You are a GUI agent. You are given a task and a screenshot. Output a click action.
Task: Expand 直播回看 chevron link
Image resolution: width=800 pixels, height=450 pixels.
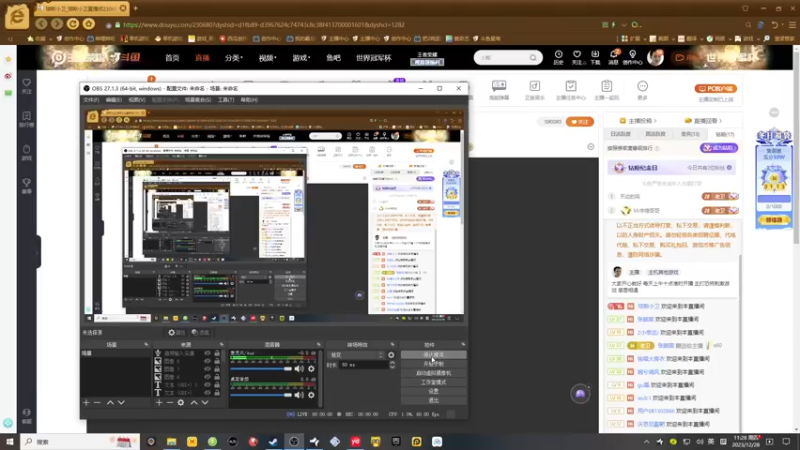(704, 121)
